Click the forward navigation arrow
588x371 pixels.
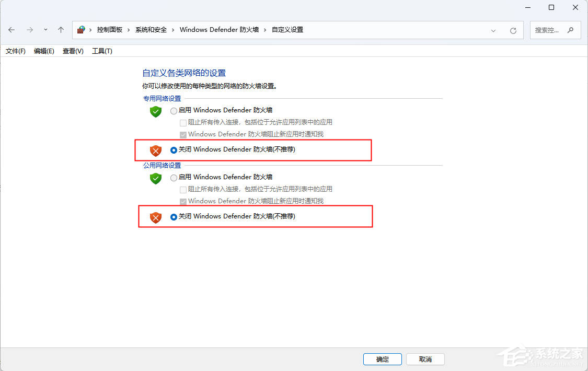pos(30,30)
